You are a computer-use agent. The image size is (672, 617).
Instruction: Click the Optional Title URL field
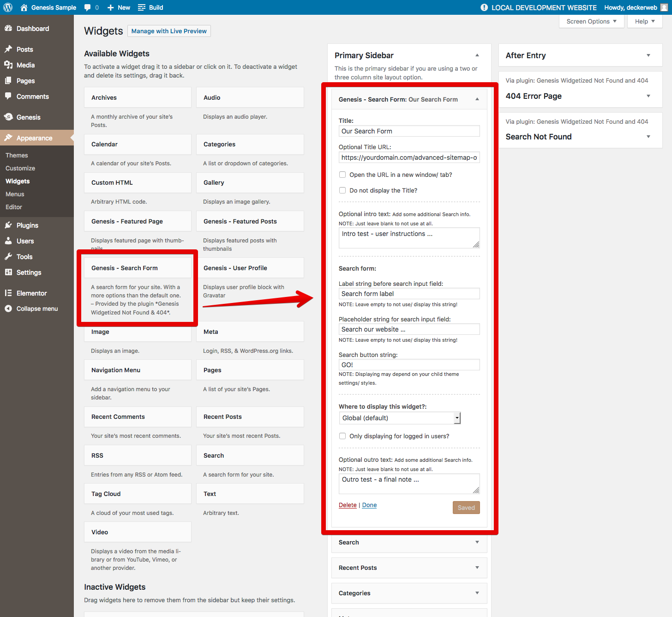409,157
